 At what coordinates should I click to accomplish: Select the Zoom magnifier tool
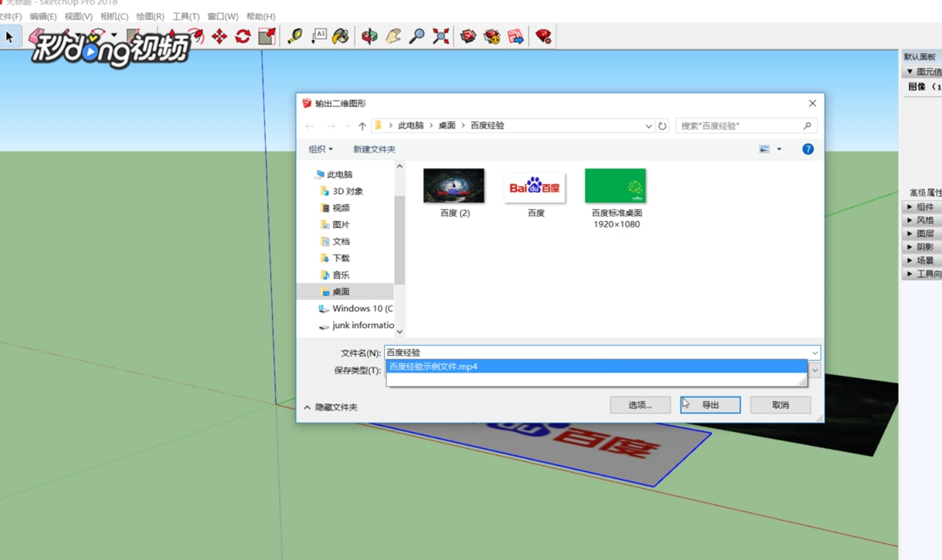(x=417, y=36)
